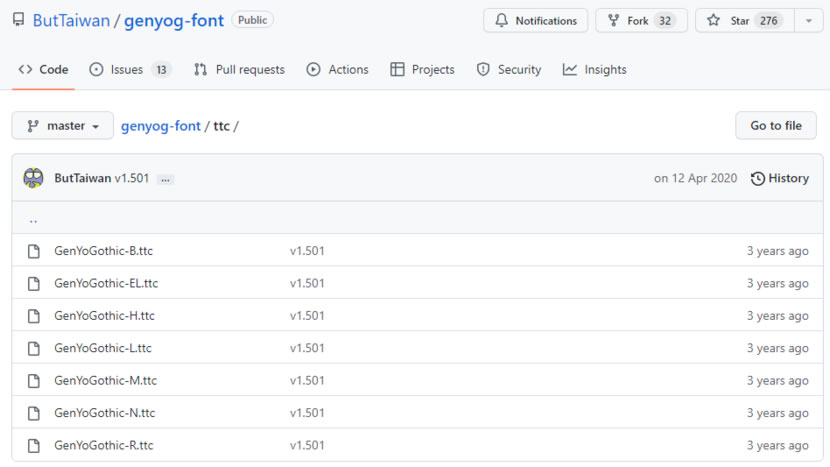Open v1.501 commit for GenYoGothic-EL.ttc
This screenshot has height=467, width=830.
pyautogui.click(x=307, y=283)
